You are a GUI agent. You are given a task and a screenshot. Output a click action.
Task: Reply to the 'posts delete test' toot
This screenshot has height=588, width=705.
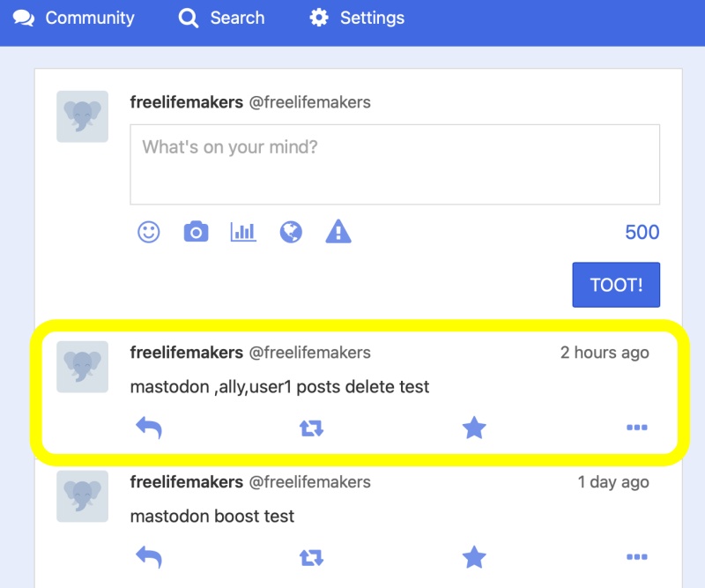(x=149, y=428)
